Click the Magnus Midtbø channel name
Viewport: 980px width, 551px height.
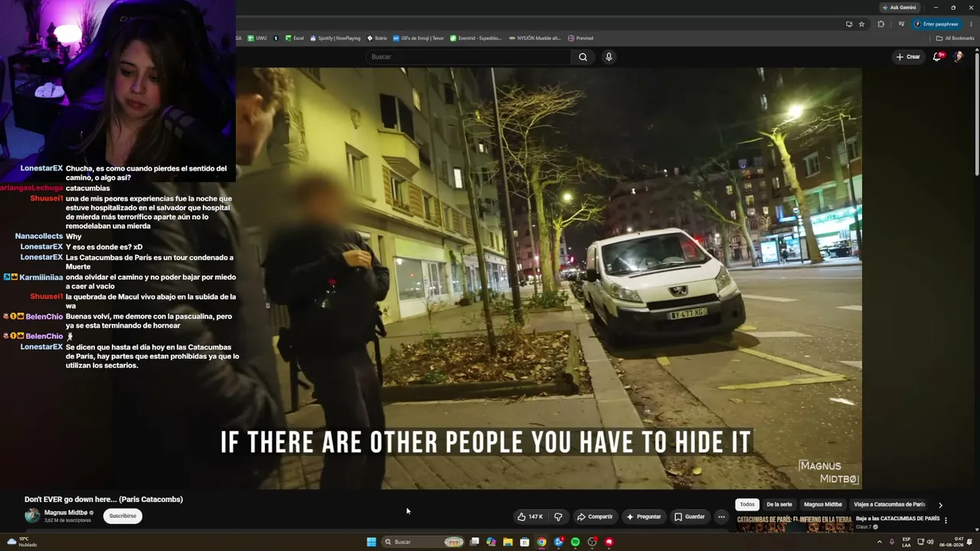point(66,513)
